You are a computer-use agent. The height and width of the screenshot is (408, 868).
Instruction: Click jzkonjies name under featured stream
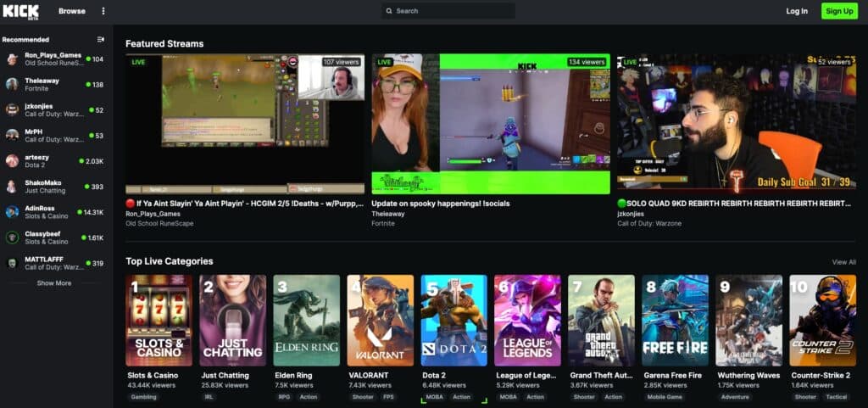631,214
